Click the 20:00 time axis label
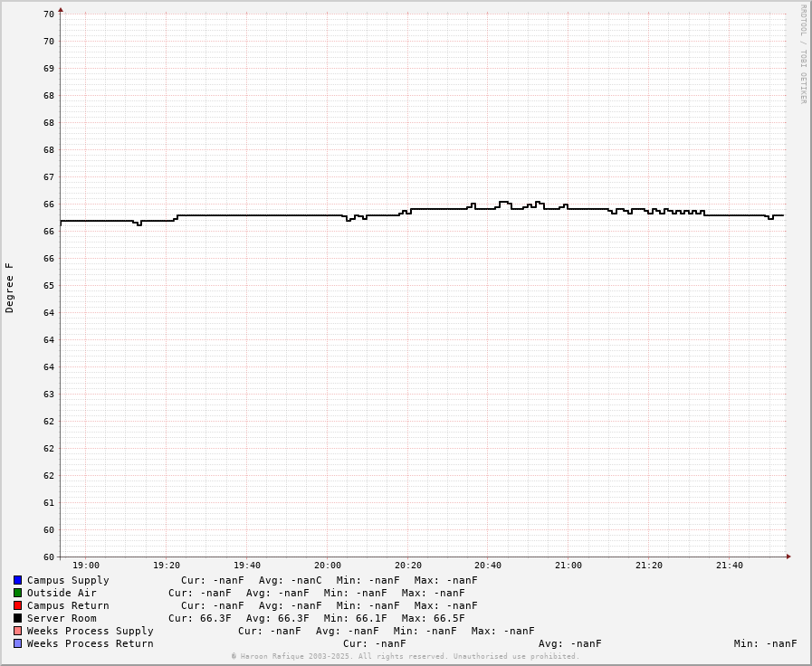 (328, 566)
